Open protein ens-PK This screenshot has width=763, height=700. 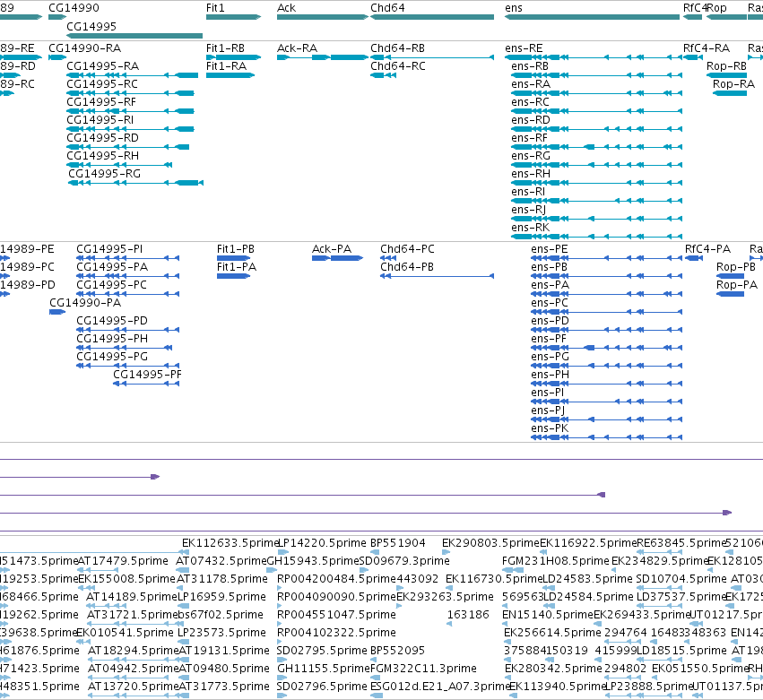point(550,428)
